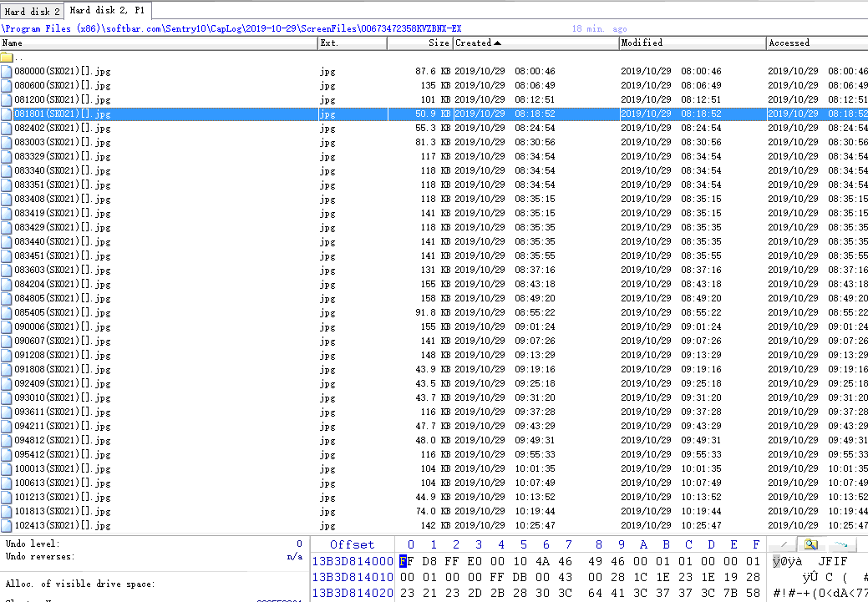Click the JFIF text in ASCII column

tap(833, 562)
